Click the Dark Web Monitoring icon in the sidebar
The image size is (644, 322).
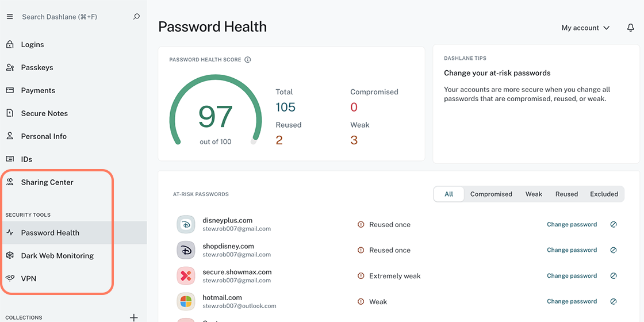(10, 255)
